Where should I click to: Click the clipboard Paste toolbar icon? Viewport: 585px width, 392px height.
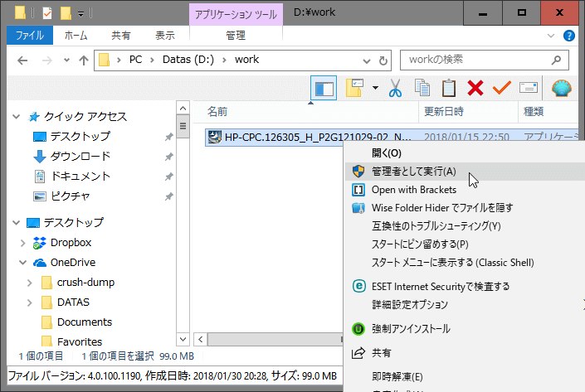[449, 88]
